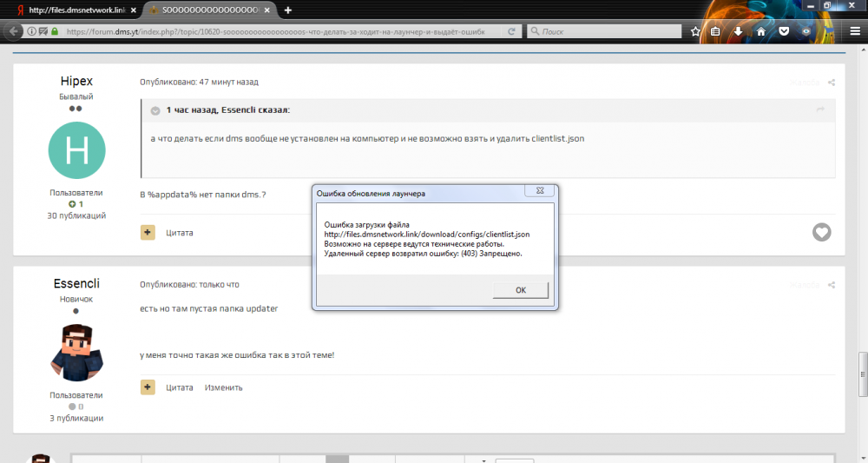Switch to the files.dmsnetwork.link tab
The image size is (868, 463).
click(x=71, y=10)
